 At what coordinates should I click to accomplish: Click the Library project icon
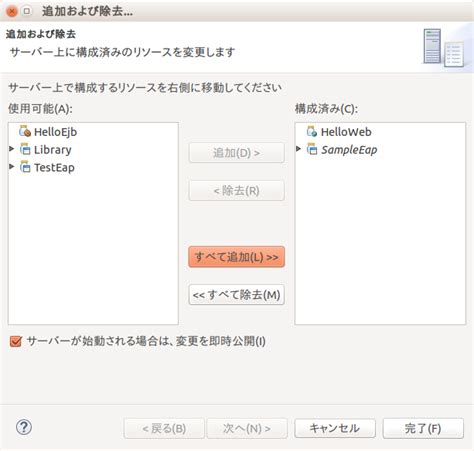(25, 149)
